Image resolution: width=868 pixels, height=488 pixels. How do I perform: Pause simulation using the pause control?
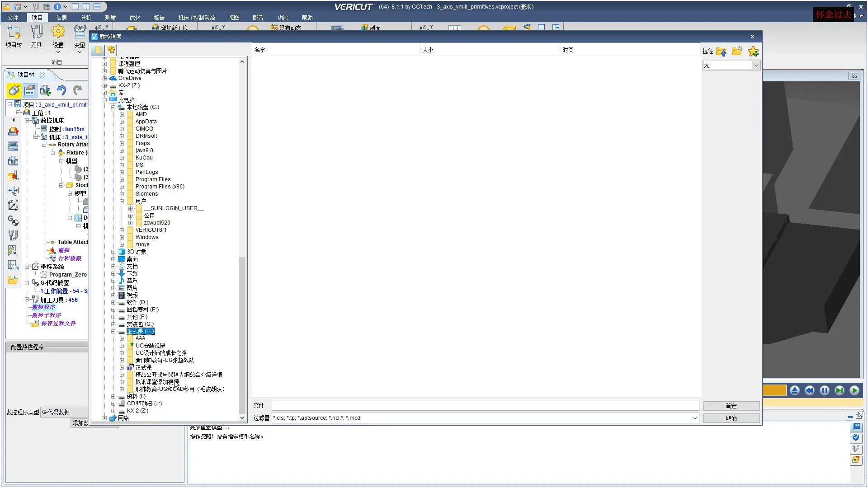point(824,390)
